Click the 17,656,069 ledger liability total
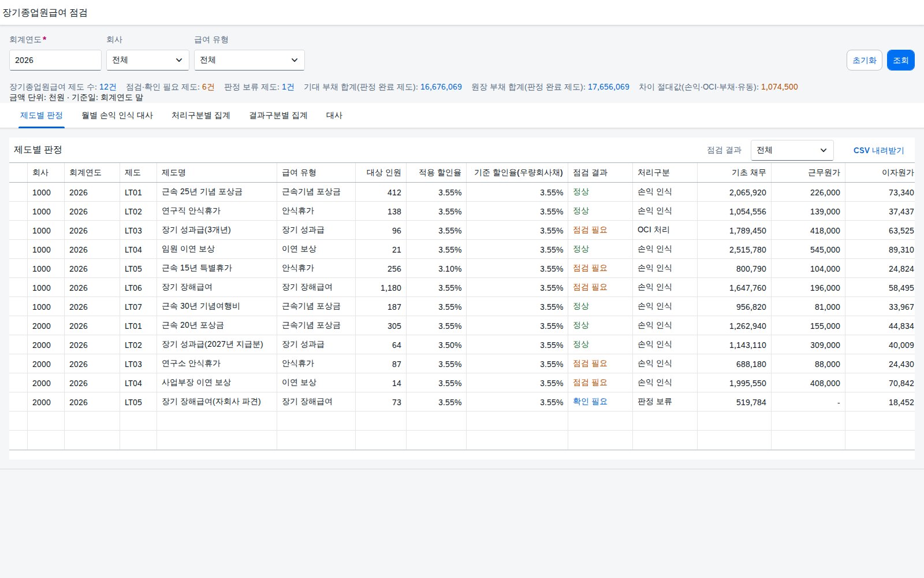924x578 pixels. [x=609, y=87]
